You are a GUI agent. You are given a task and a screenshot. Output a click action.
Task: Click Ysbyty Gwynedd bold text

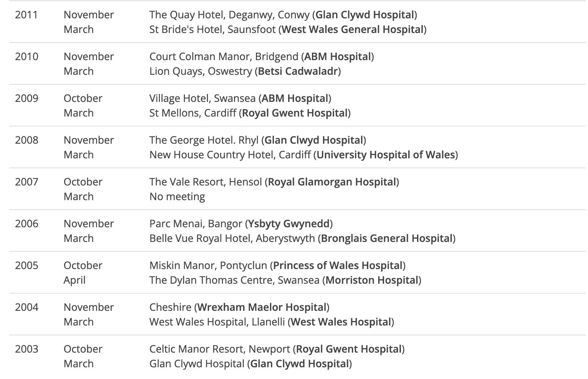(x=289, y=224)
